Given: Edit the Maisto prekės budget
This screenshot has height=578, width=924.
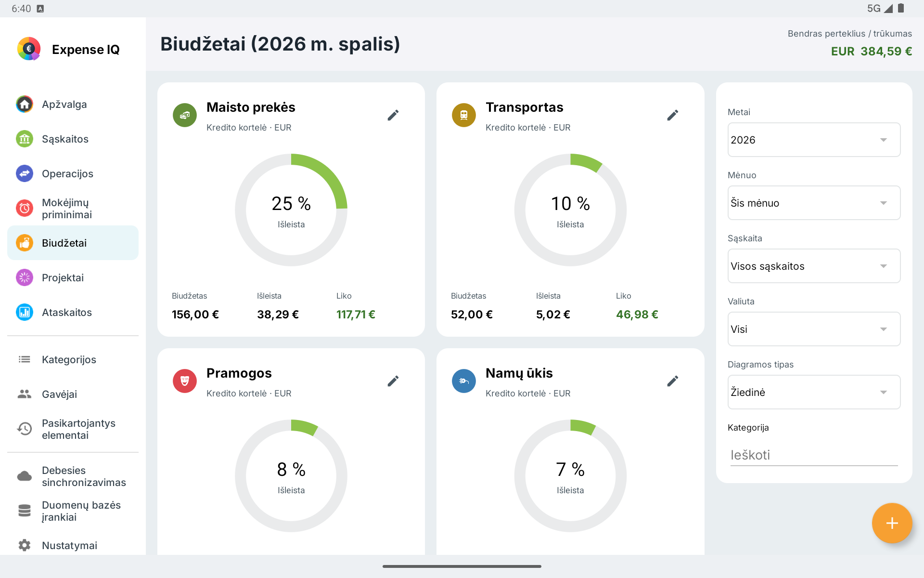Looking at the screenshot, I should tap(393, 115).
